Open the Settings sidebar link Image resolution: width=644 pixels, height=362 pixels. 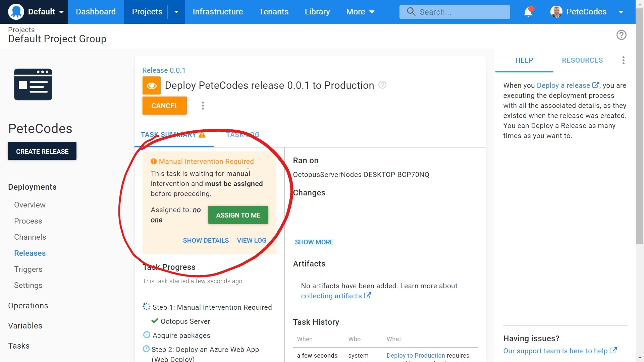point(28,285)
